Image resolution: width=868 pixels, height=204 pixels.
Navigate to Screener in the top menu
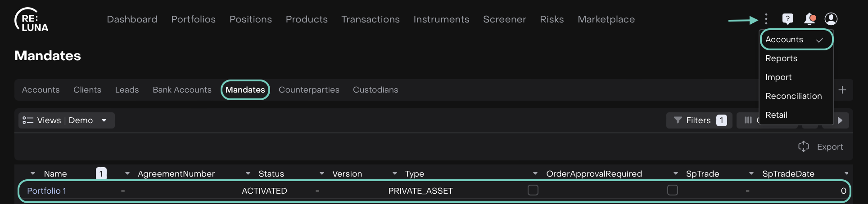(x=504, y=19)
